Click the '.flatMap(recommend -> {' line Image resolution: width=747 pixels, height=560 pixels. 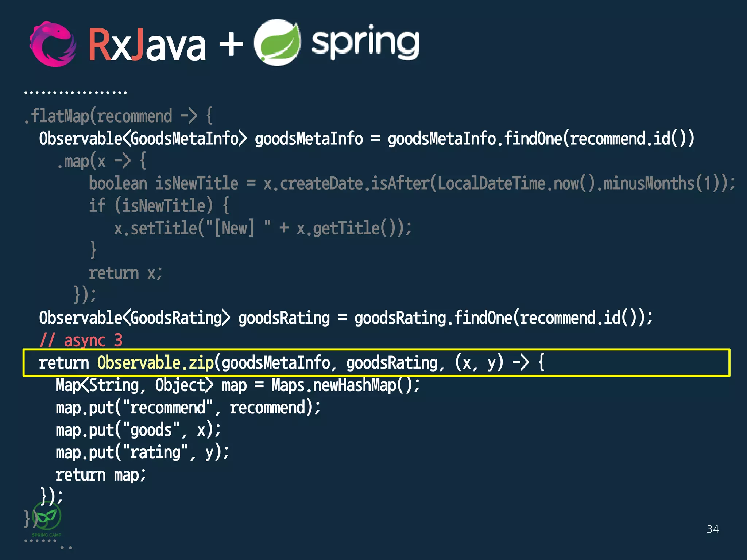119,116
